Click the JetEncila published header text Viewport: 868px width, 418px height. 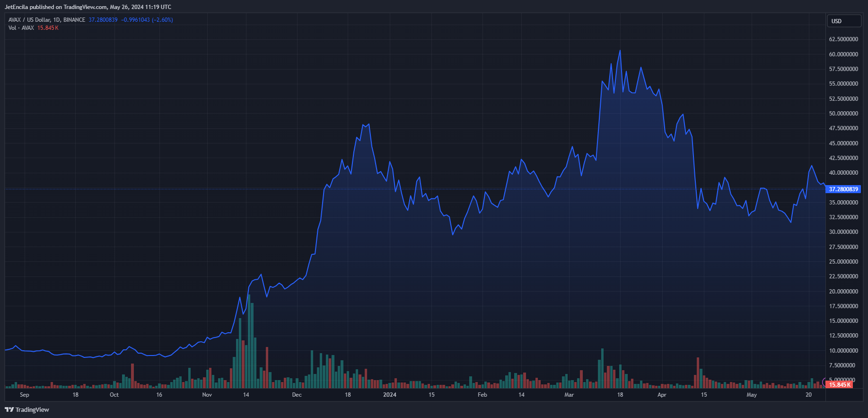[x=88, y=7]
